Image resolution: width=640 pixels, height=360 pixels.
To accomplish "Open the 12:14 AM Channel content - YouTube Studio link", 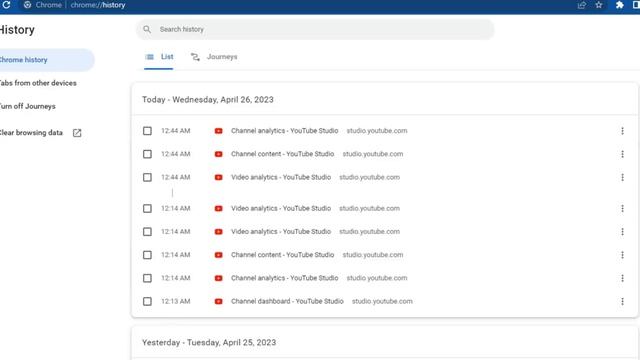I will 282,255.
